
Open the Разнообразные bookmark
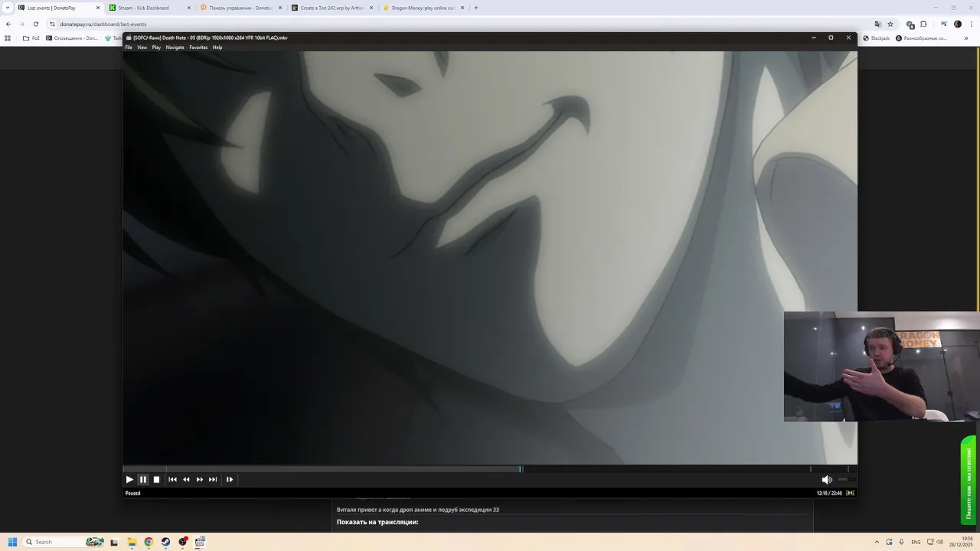click(921, 37)
